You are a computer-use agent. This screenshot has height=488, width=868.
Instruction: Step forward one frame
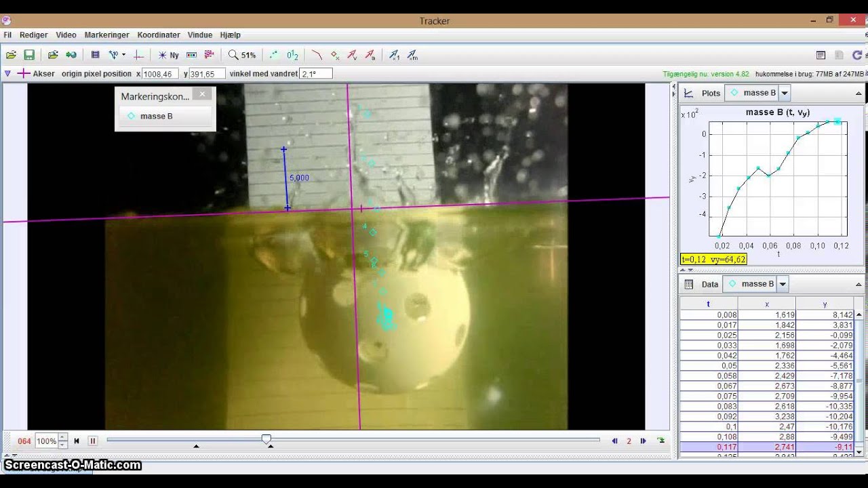(x=644, y=441)
